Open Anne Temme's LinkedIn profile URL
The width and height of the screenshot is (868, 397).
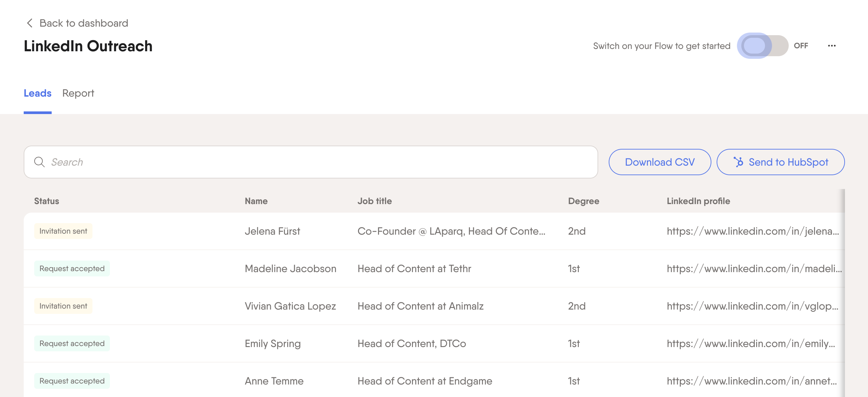(x=752, y=381)
